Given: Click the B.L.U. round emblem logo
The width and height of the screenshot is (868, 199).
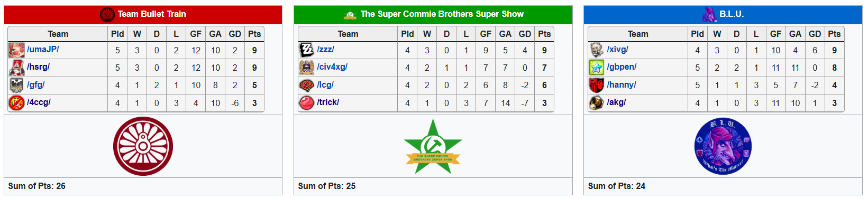Looking at the screenshot, I should tap(723, 146).
